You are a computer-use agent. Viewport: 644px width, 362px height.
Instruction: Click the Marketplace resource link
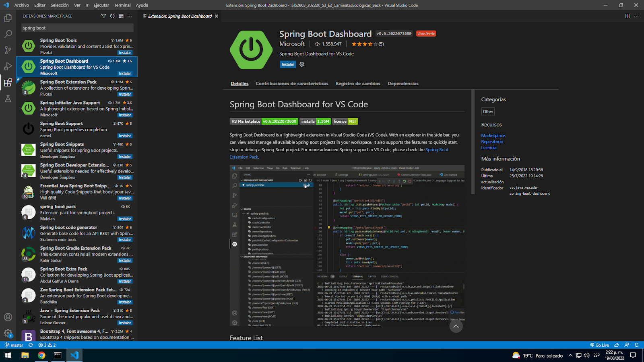click(x=493, y=136)
